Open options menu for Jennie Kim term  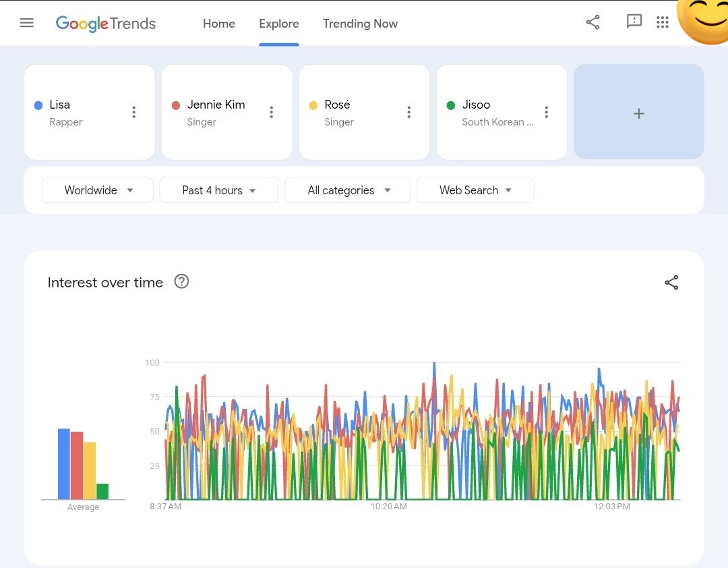click(x=271, y=112)
